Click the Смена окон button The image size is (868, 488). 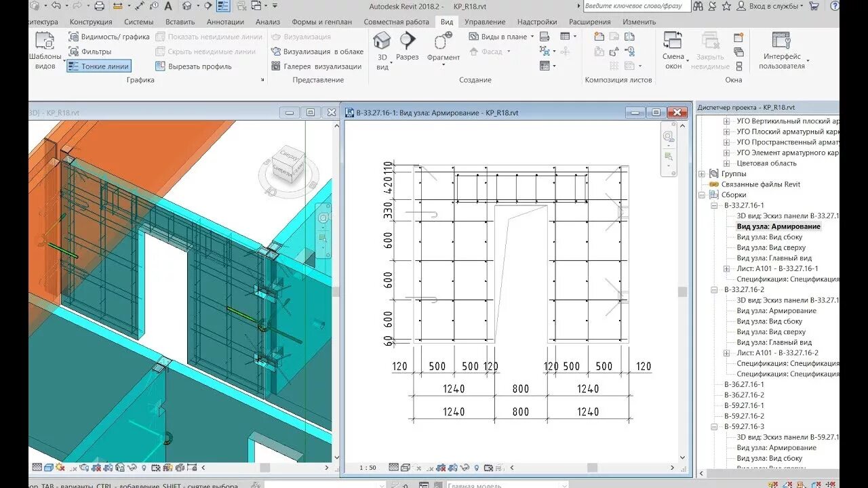pos(673,51)
